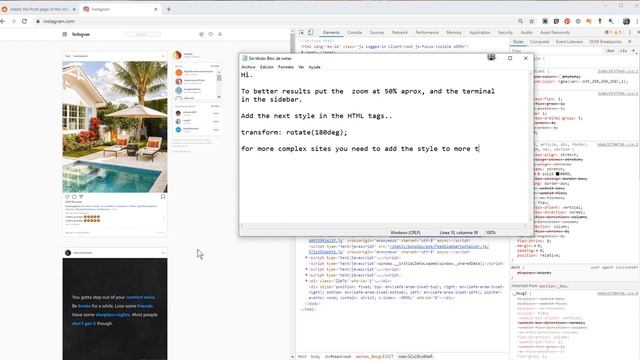Image resolution: width=640 pixels, height=360 pixels.
Task: Click the user profile avatar in Instagram sidebar
Action: (177, 55)
